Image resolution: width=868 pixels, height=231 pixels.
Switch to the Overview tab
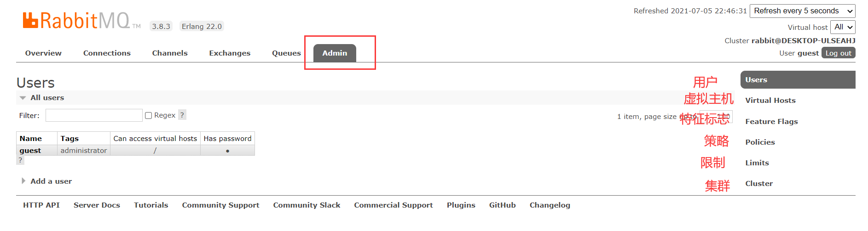click(43, 53)
